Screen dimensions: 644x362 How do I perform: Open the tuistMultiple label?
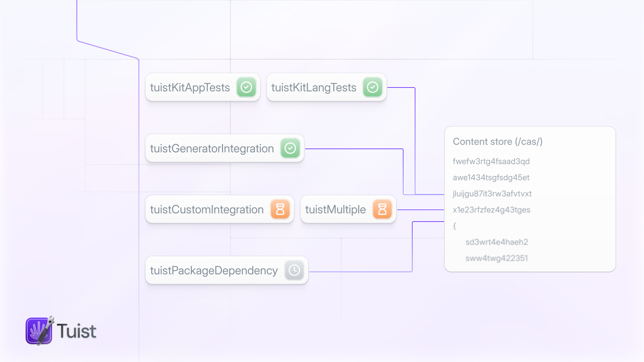click(x=335, y=209)
